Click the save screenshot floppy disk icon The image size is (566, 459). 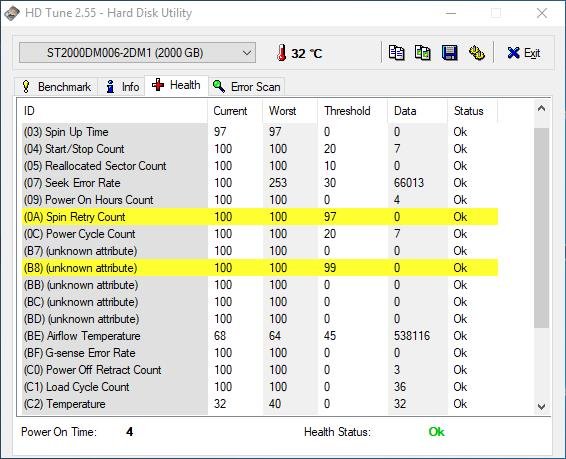pyautogui.click(x=450, y=53)
